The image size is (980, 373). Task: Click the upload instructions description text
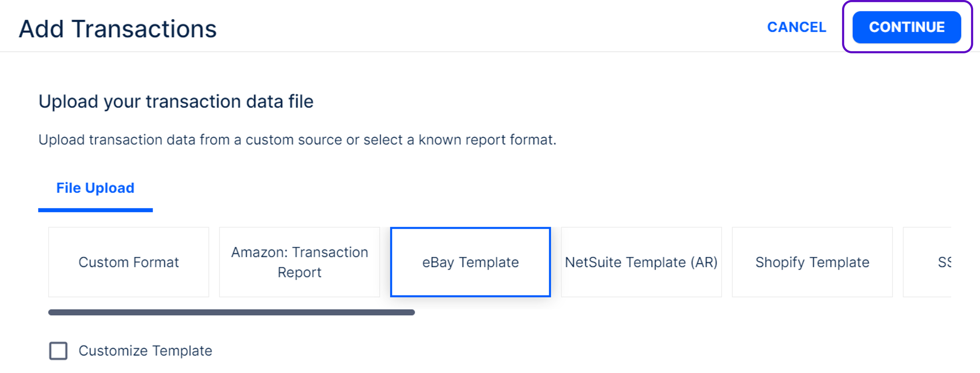coord(297,140)
